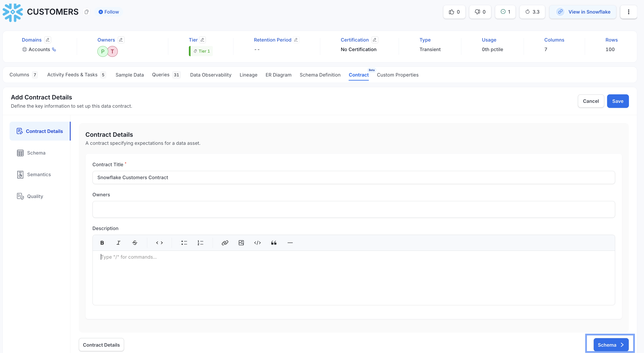The width and height of the screenshot is (644, 353).
Task: Insert link in description editor
Action: [x=225, y=243]
